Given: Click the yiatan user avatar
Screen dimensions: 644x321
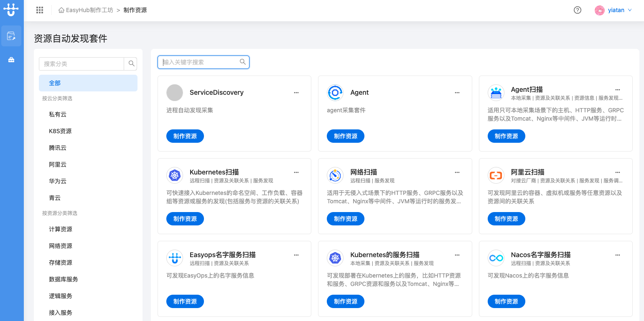Looking at the screenshot, I should tap(600, 10).
